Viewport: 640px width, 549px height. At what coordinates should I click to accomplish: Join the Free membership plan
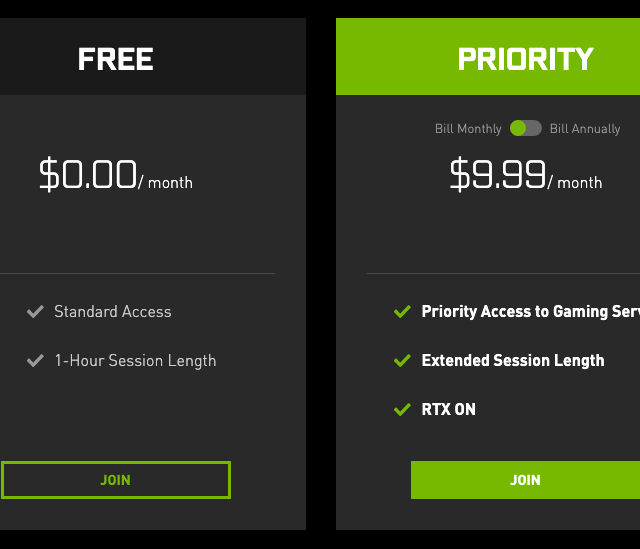116,480
